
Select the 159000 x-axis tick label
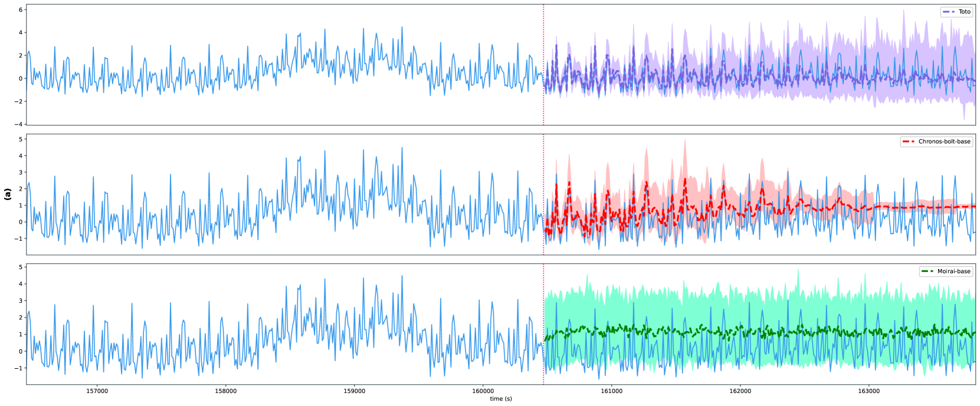tap(354, 391)
